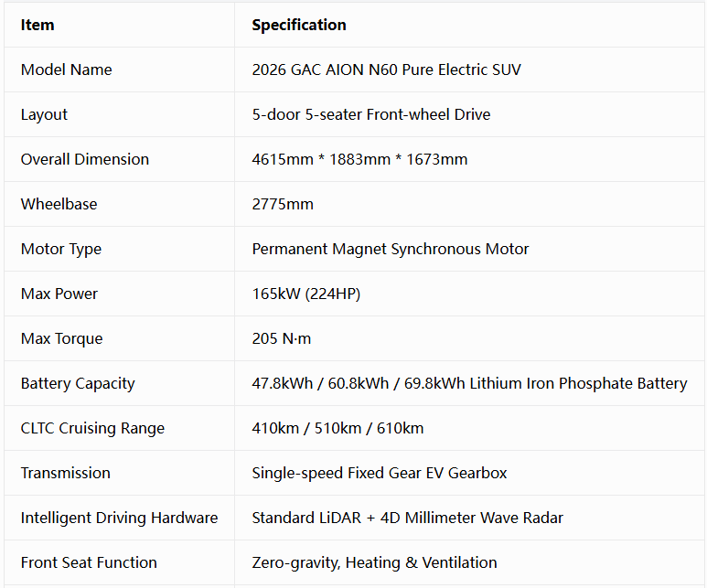Click the Item column header
This screenshot has width=707, height=588.
coord(37,25)
